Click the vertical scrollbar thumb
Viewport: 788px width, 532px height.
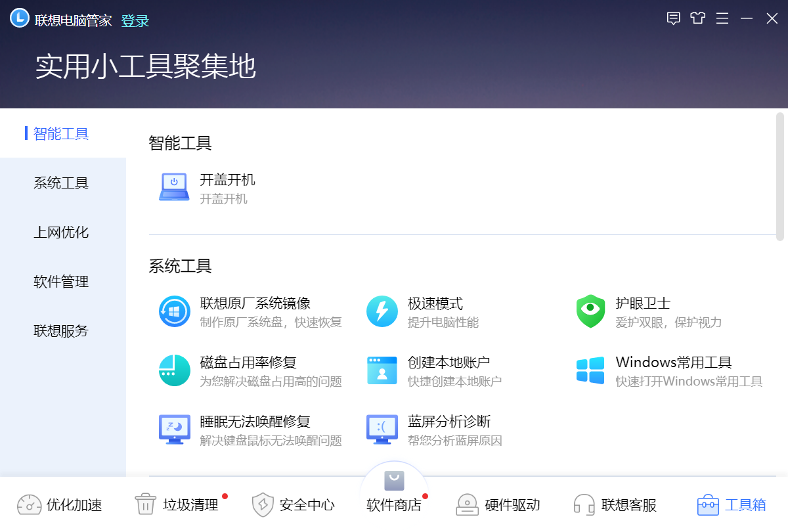(780, 176)
